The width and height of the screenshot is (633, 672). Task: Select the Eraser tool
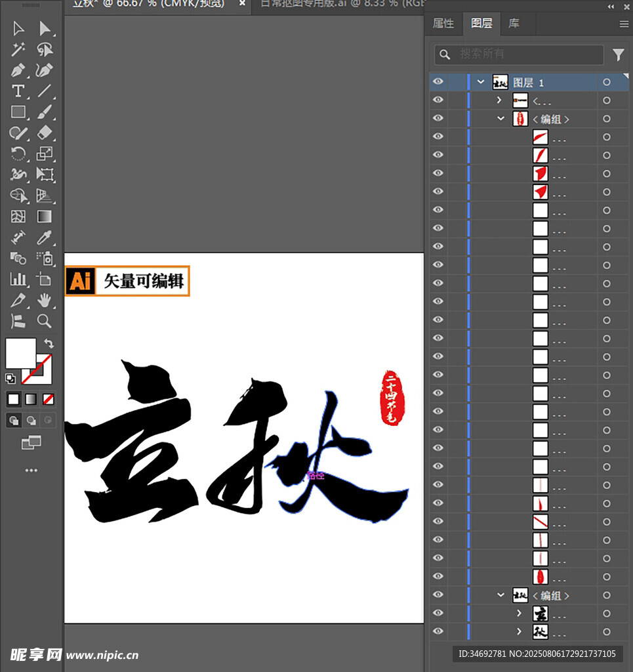(x=45, y=133)
